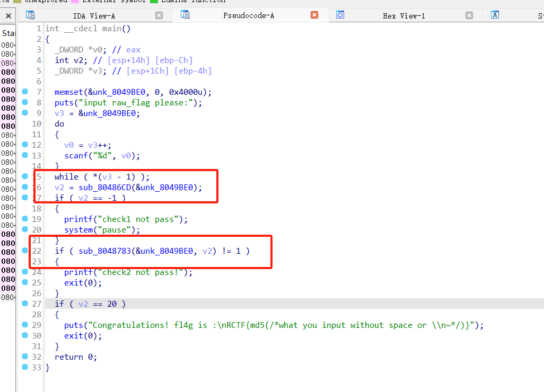
Task: Toggle breakpoint dot on line 13 scanf
Action: [x=25, y=155]
